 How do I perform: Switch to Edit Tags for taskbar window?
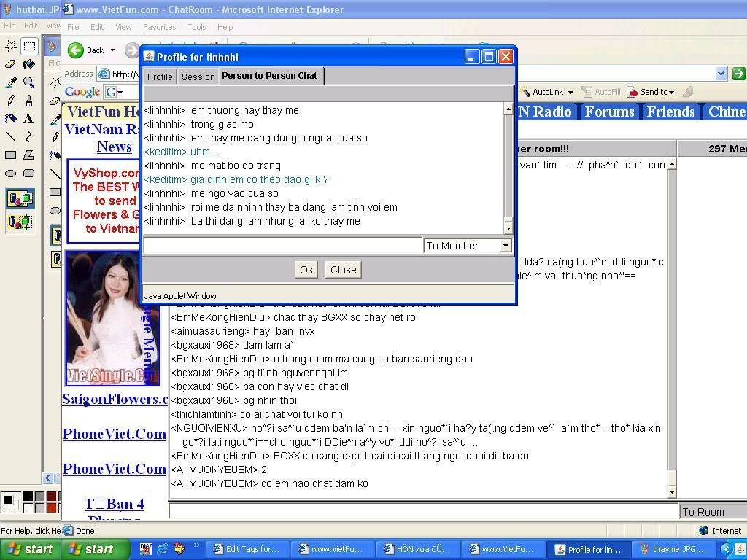(247, 550)
